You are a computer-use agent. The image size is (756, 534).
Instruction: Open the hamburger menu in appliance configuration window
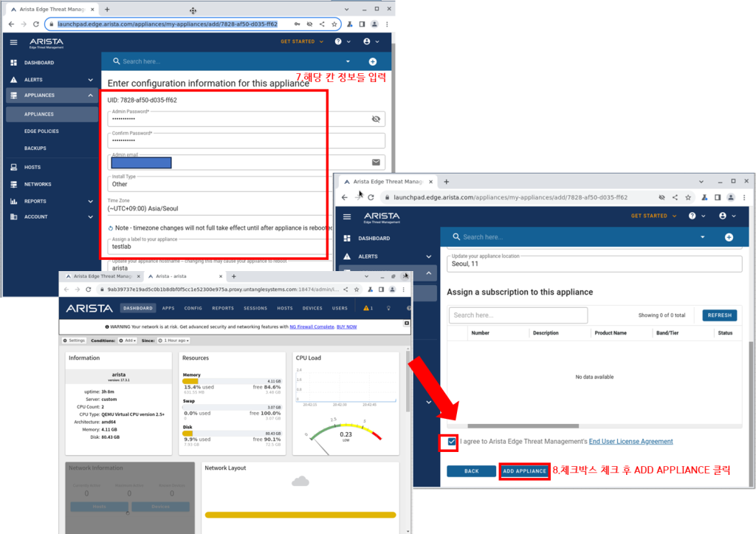13,42
